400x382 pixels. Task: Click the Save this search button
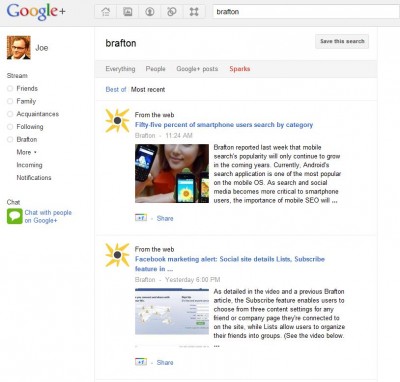(x=342, y=41)
